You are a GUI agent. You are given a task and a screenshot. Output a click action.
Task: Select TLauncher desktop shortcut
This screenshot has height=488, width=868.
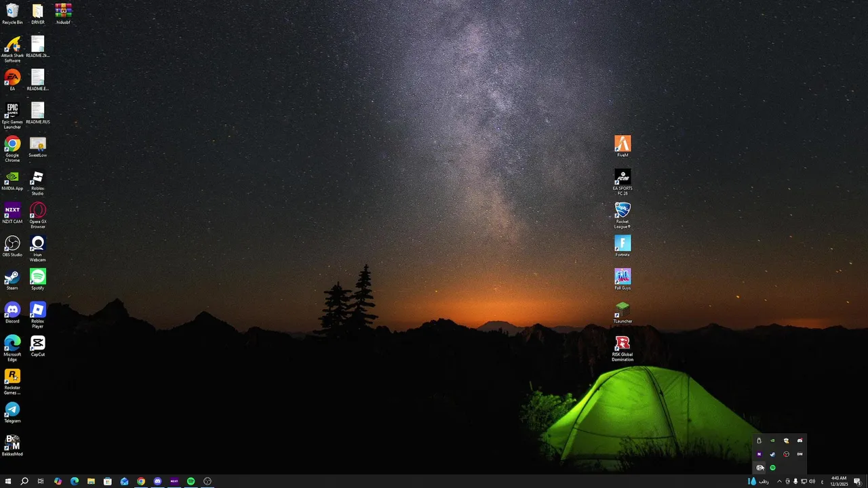(x=623, y=312)
